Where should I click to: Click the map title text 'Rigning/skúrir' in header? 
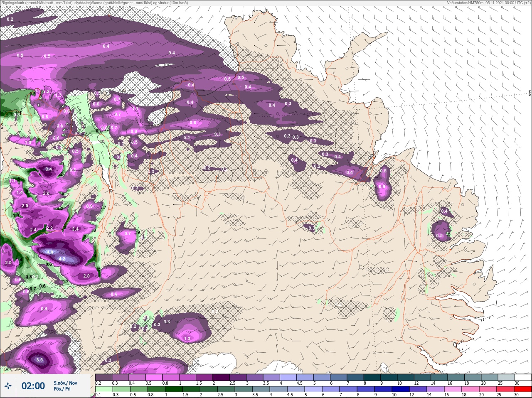click(14, 2)
